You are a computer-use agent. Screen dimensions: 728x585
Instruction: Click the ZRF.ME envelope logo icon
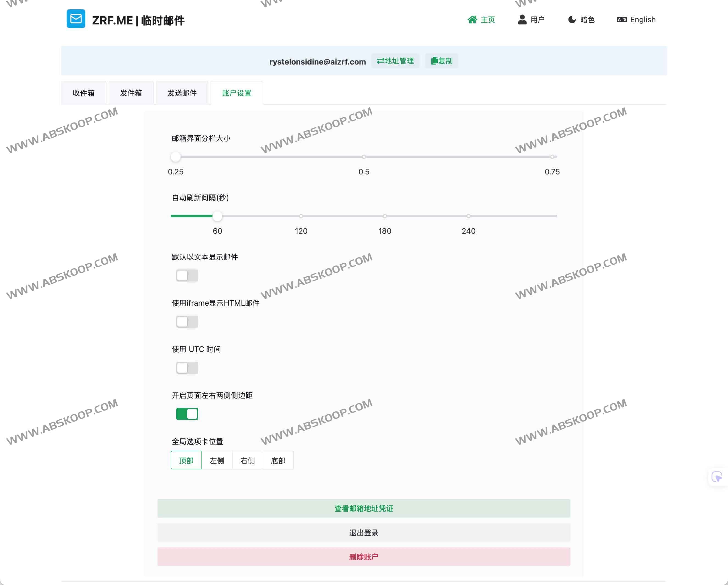pyautogui.click(x=76, y=19)
